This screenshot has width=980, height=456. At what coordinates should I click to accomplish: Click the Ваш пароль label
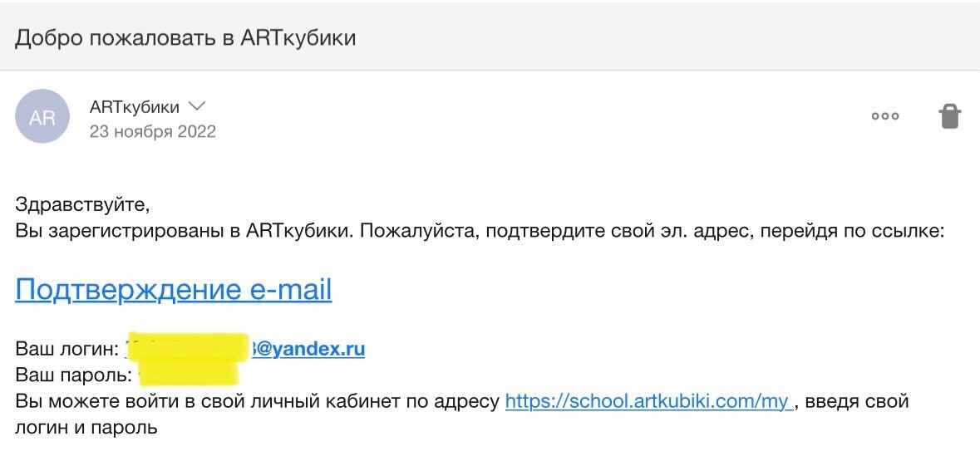pos(73,375)
